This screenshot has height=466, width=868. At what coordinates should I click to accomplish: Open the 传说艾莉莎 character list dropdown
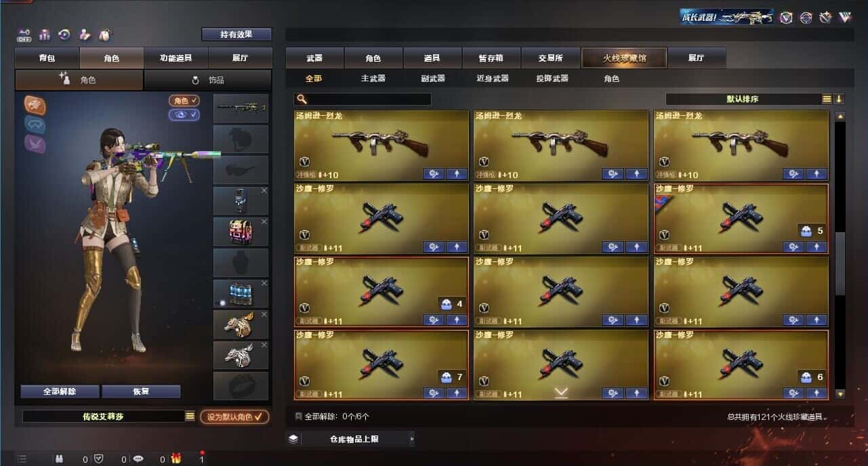[190, 417]
